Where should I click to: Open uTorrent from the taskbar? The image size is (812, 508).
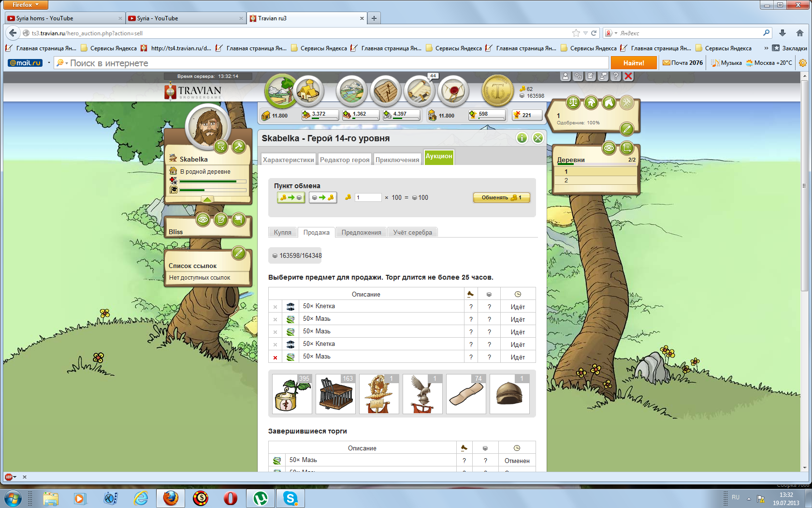pyautogui.click(x=261, y=498)
